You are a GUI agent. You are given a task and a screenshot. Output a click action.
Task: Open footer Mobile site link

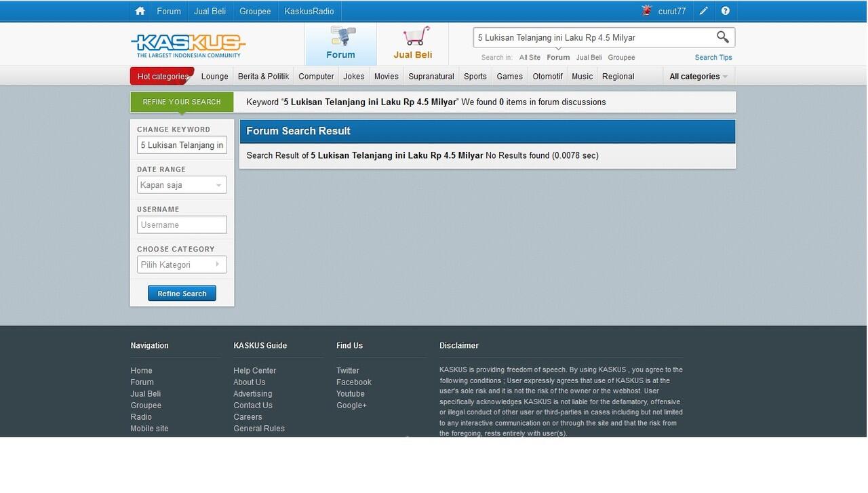[x=149, y=429]
